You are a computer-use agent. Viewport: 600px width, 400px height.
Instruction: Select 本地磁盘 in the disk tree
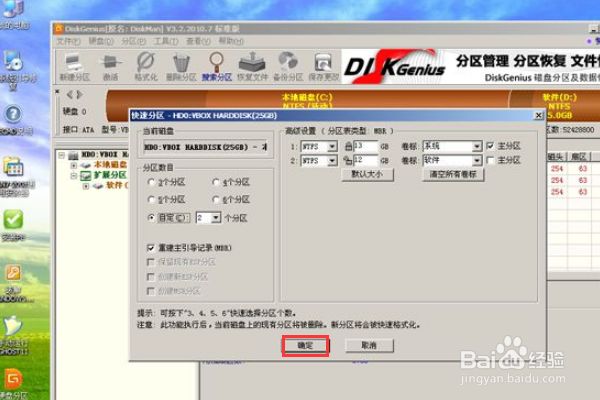[x=110, y=165]
